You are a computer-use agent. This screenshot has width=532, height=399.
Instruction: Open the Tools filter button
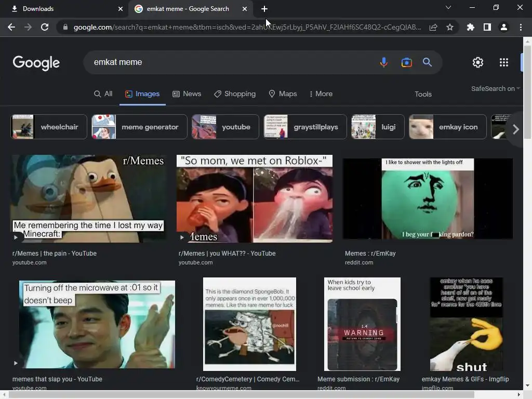click(423, 95)
